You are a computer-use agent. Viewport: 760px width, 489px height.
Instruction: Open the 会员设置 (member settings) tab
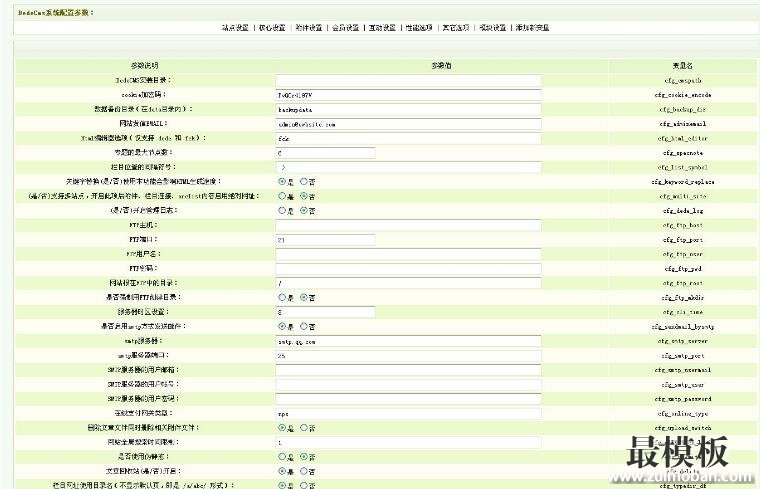(x=346, y=28)
